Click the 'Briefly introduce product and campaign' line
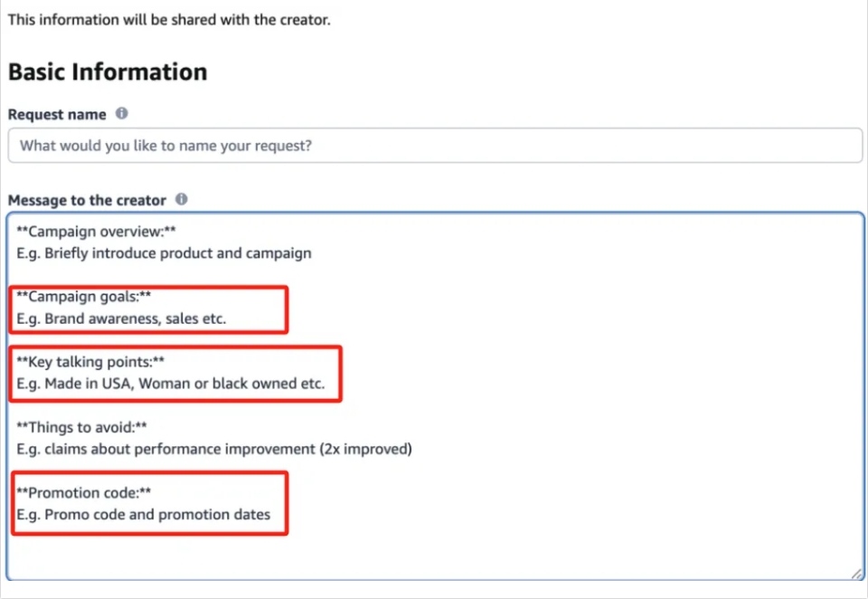 click(x=164, y=253)
